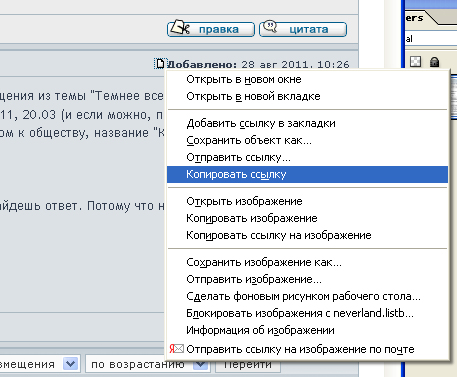The width and height of the screenshot is (457, 377).
Task: Choose "Отправить ссылку на изображение по почте"
Action: (307, 349)
